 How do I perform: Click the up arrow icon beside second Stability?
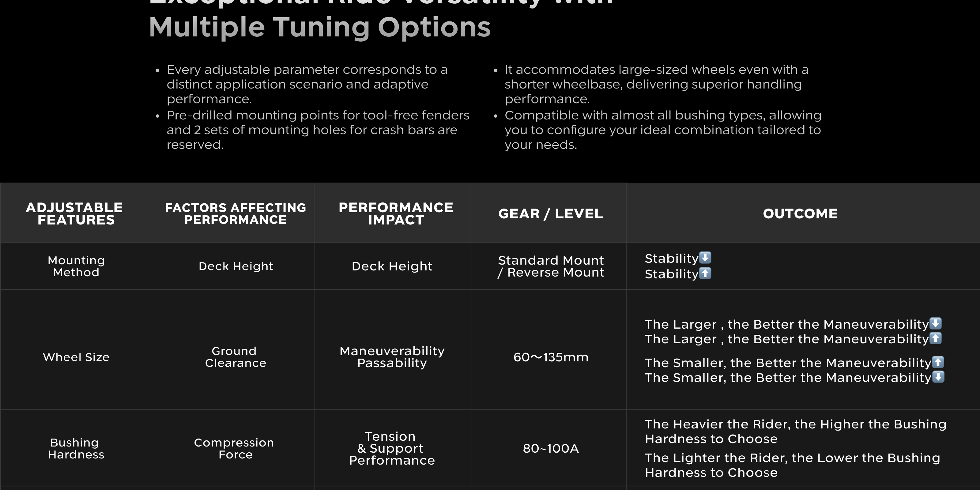tap(705, 273)
